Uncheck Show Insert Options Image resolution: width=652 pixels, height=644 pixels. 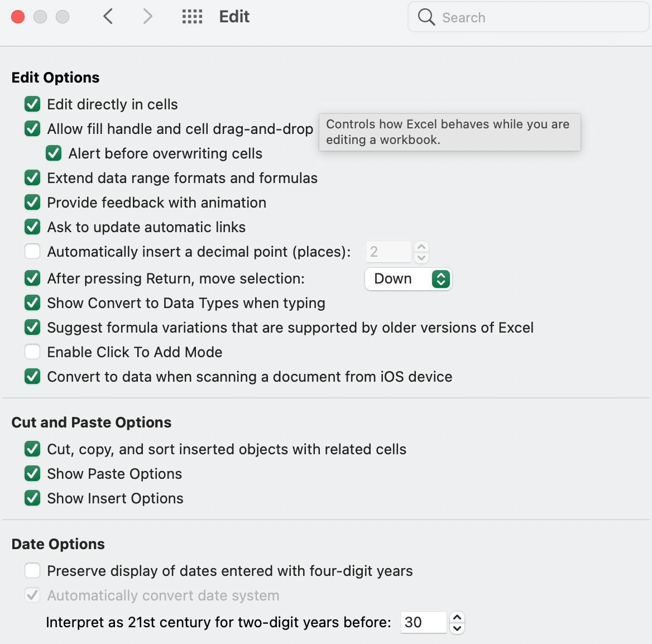pos(32,498)
